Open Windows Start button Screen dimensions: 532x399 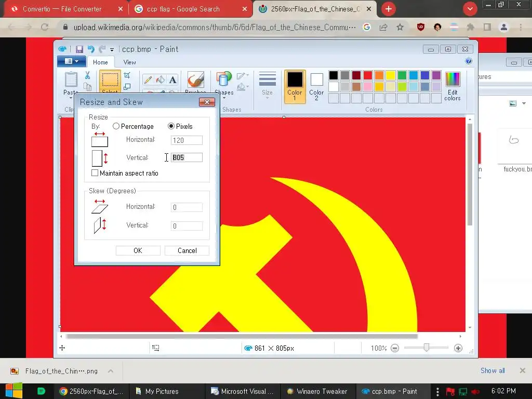pyautogui.click(x=14, y=391)
